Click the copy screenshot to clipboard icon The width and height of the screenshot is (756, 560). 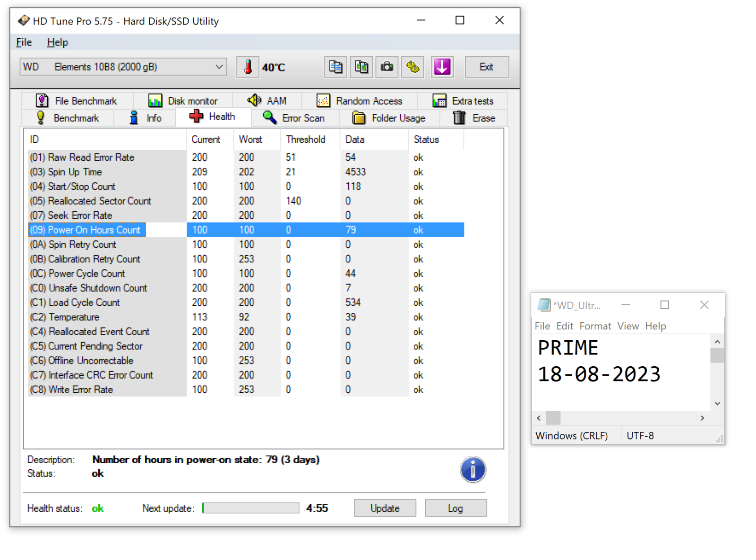pos(361,67)
